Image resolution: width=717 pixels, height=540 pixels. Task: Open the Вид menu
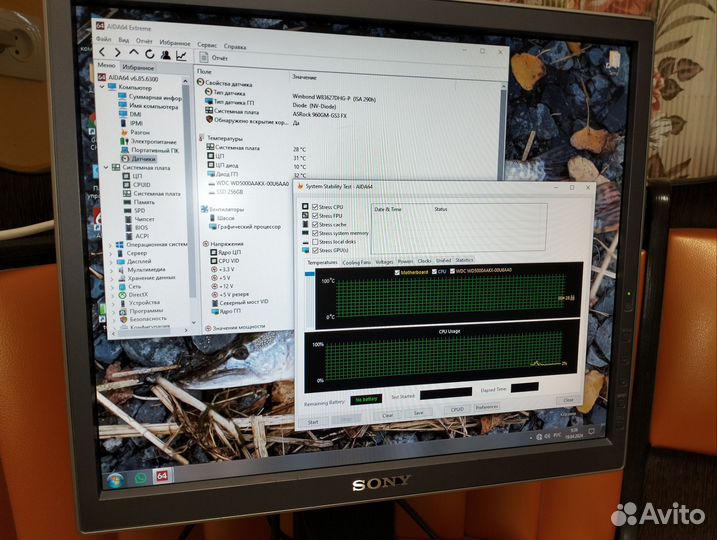pyautogui.click(x=123, y=40)
